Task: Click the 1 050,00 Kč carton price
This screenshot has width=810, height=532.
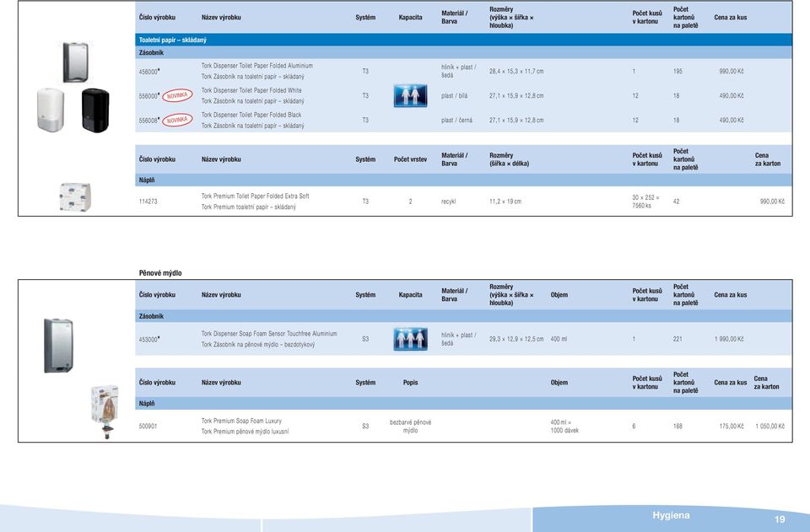Action: [770, 427]
